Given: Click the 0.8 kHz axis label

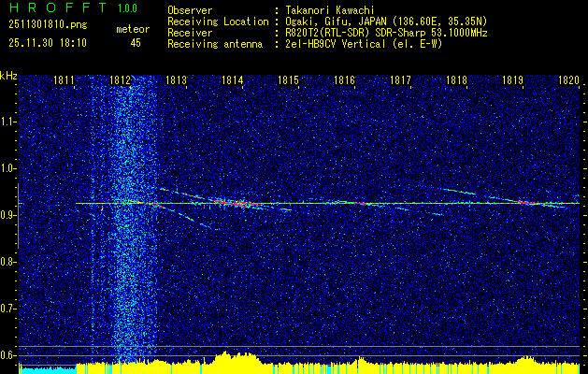Looking at the screenshot, I should [x=7, y=262].
